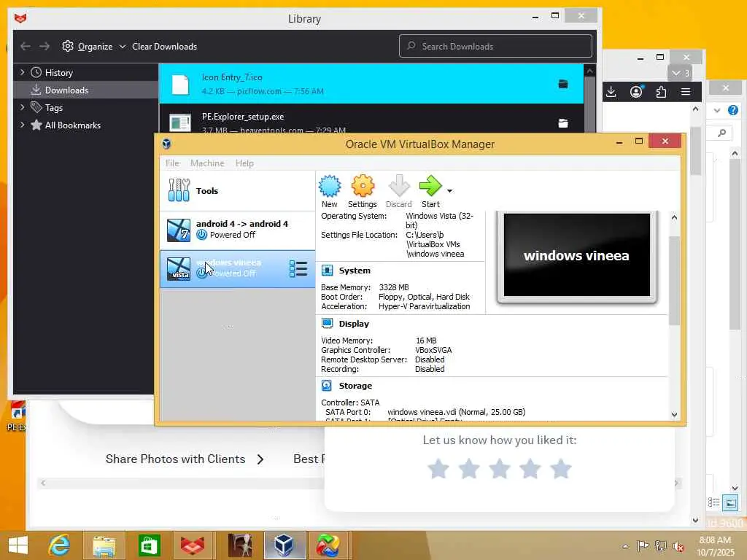Click the Discard arrow icon

tap(399, 186)
